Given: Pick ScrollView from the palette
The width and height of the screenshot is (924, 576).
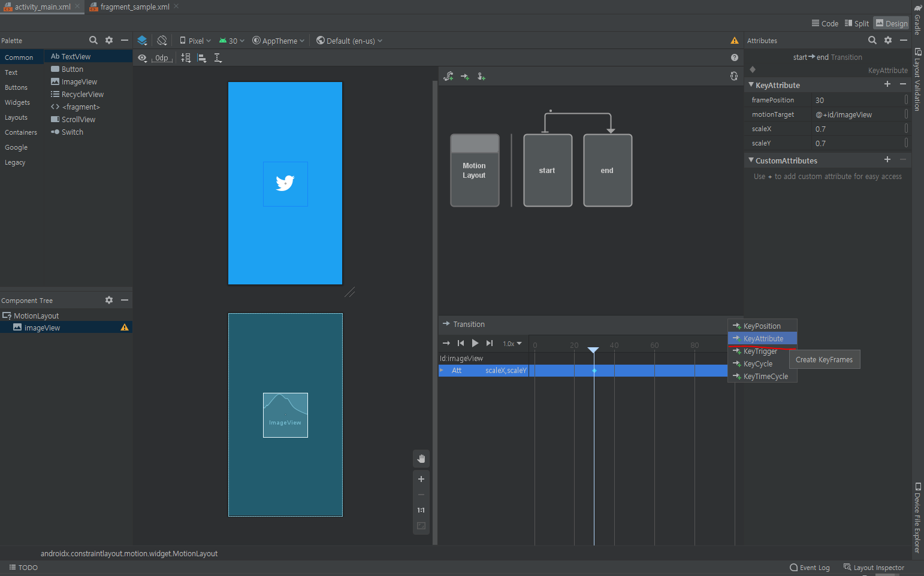Looking at the screenshot, I should (89, 119).
